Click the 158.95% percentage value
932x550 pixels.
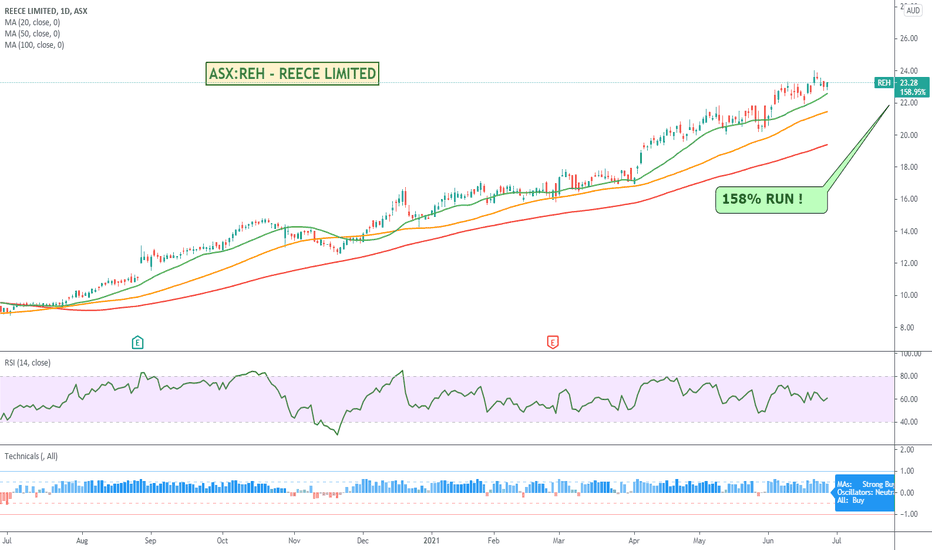point(912,92)
